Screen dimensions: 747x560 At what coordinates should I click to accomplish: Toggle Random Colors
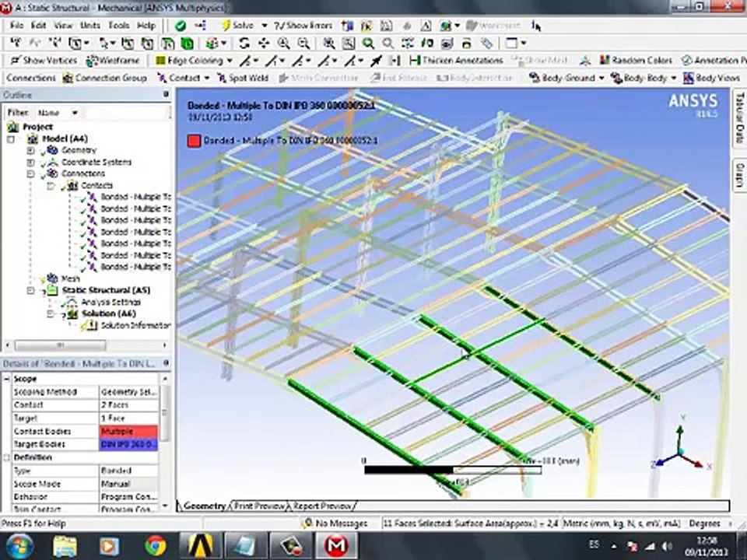(x=636, y=61)
